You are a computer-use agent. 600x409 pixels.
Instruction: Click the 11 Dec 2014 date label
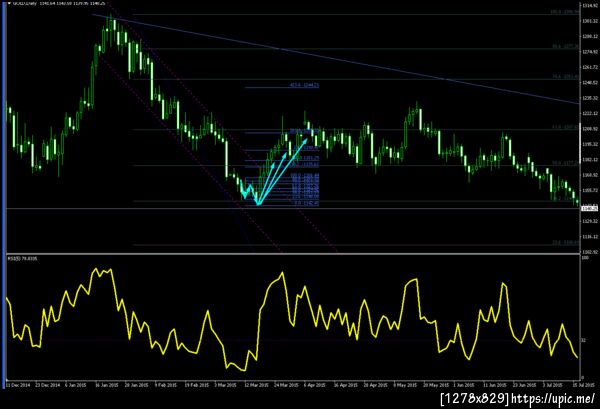tap(18, 385)
